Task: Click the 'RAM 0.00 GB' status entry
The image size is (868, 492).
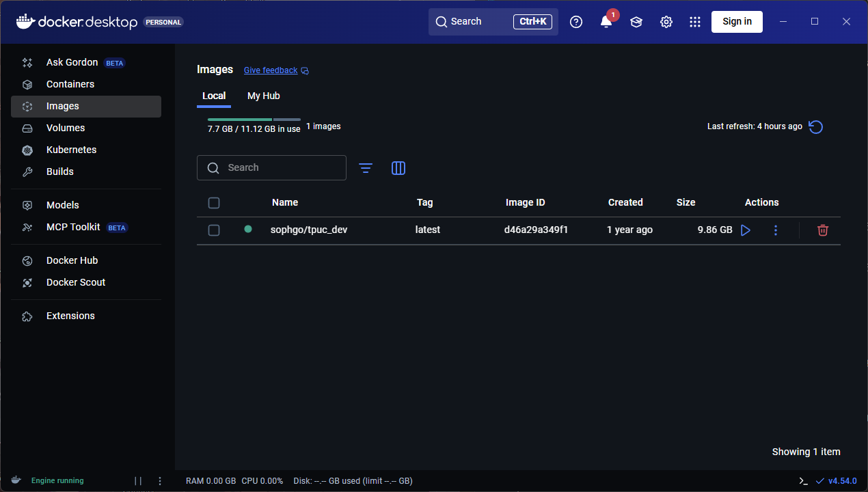Action: 211,481
